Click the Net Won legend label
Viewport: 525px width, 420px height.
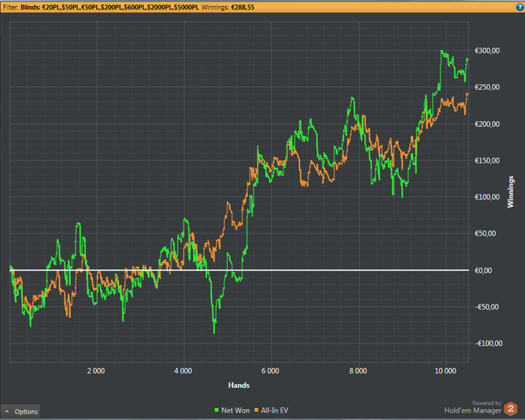coord(235,410)
